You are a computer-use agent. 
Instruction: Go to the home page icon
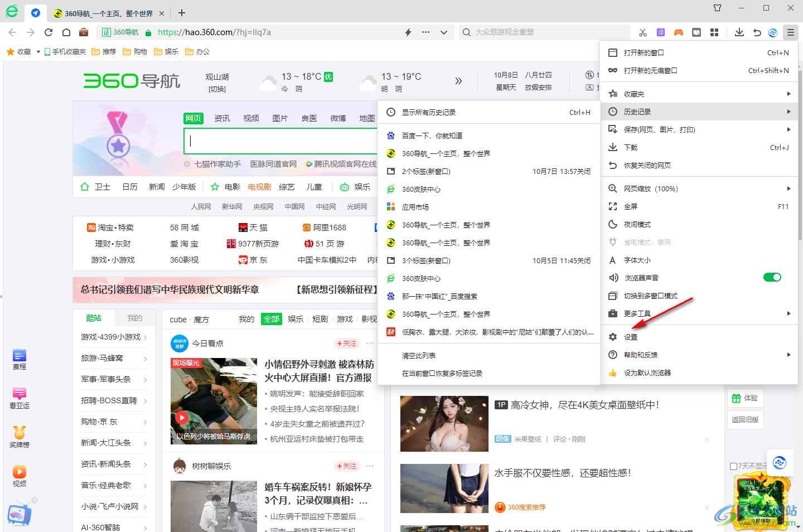(66, 32)
